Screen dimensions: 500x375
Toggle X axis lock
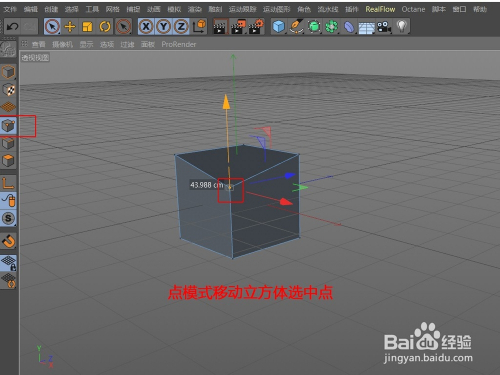(146, 26)
